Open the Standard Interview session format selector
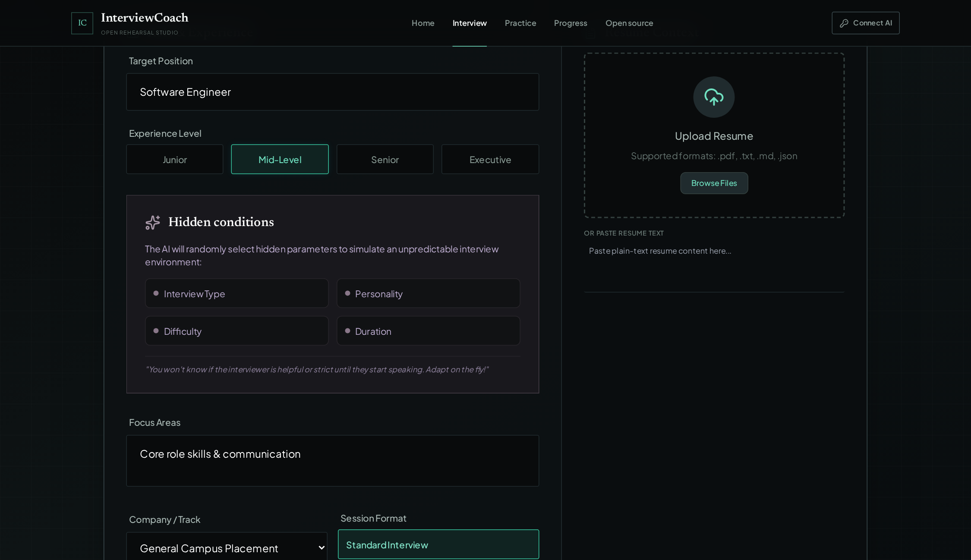The width and height of the screenshot is (971, 560). (438, 544)
